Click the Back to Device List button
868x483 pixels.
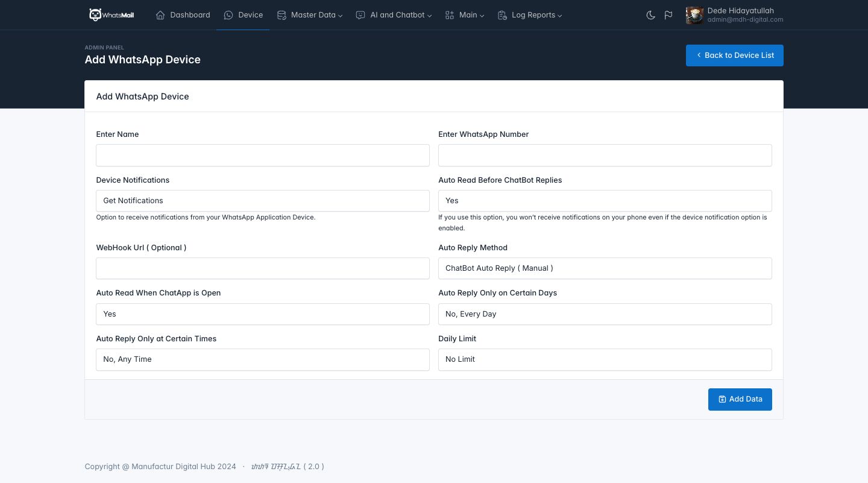(735, 55)
